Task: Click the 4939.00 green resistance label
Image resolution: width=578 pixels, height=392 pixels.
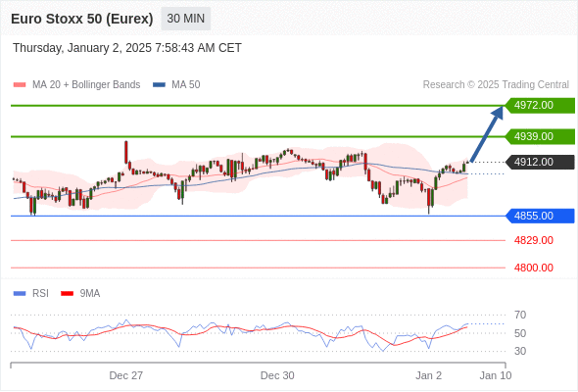Action: 540,136
